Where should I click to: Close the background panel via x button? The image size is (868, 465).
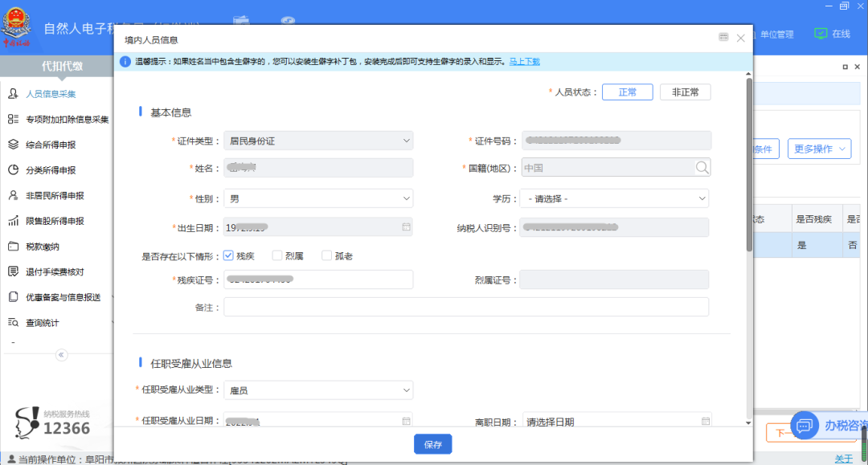(857, 67)
